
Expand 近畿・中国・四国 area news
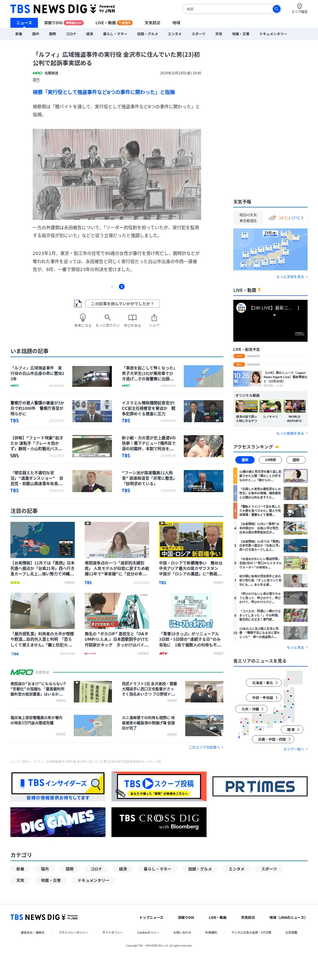click(273, 739)
